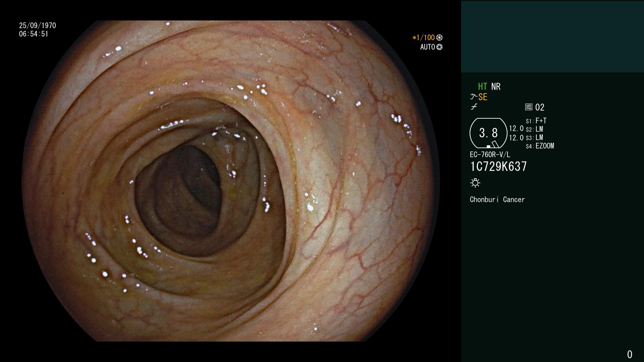Click the settings sliders icon next to 02
Image resolution: width=644 pixels, height=362 pixels.
pos(529,107)
